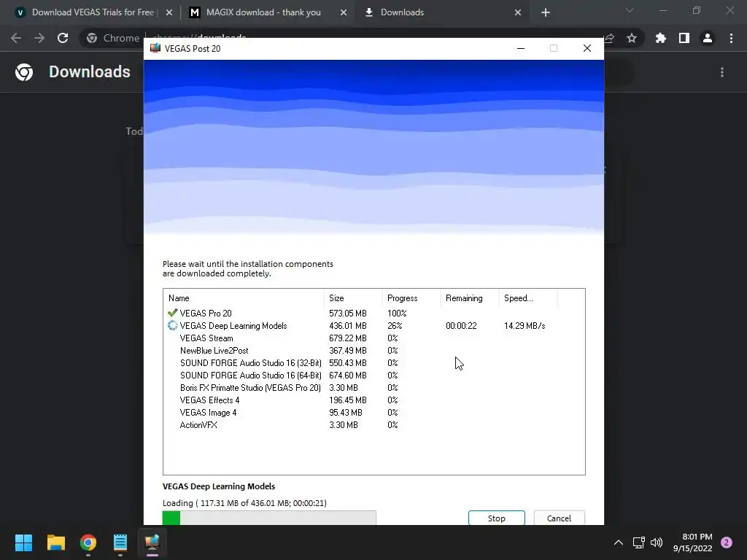Screen dimensions: 747x560
Task: Select the VEGAS Stream row
Action: [373, 338]
